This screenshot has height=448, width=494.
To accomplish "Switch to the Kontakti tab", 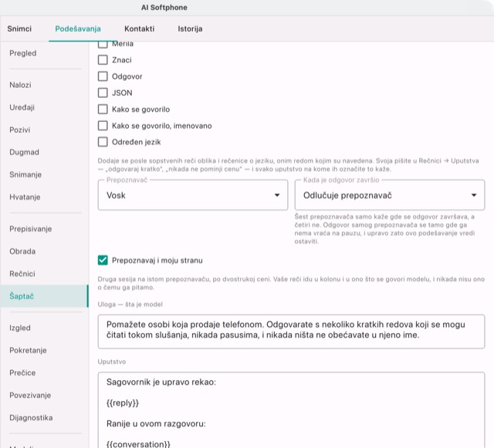I will [x=139, y=29].
